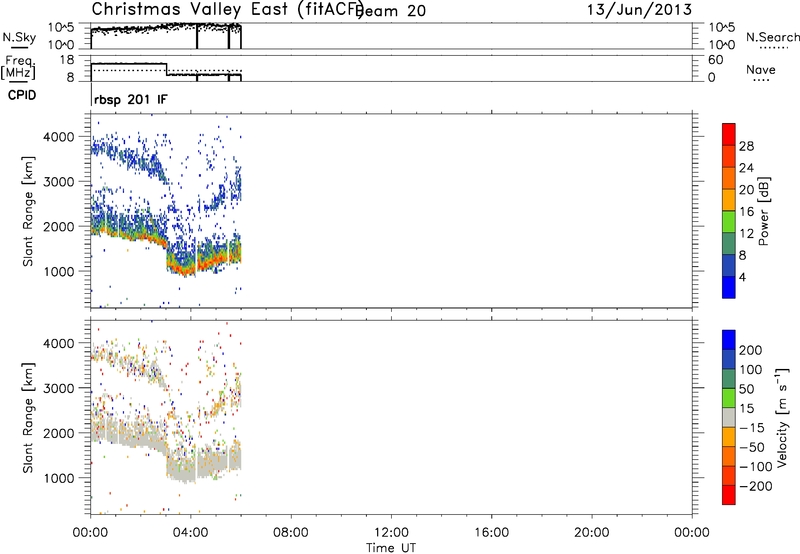This screenshot has height=554, width=800.
Task: Click the Slant Range label of the velocity panel
Action: tap(28, 417)
